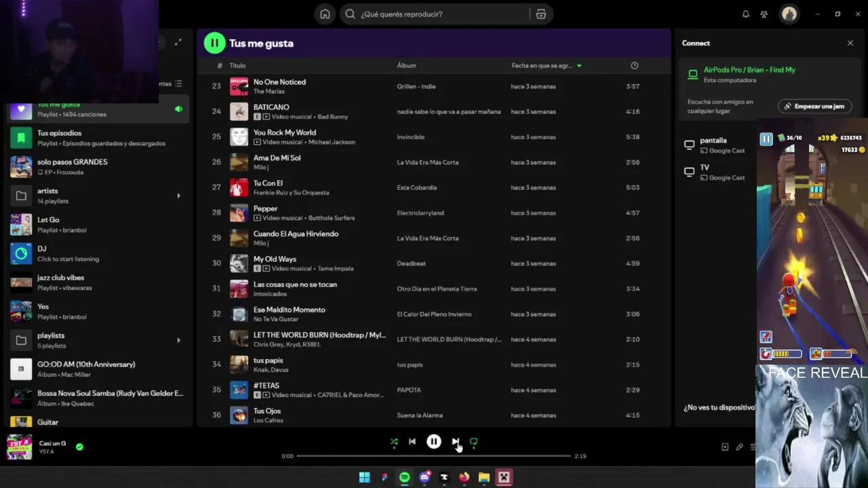Image resolution: width=868 pixels, height=488 pixels.
Task: Open artist link Michael Jackson
Action: click(332, 142)
